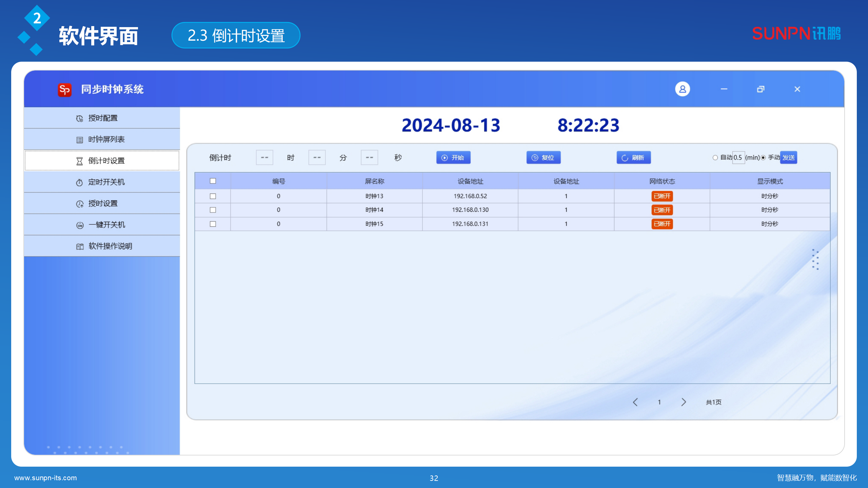
Task: Open the 软件操作说明 manual icon
Action: point(79,246)
